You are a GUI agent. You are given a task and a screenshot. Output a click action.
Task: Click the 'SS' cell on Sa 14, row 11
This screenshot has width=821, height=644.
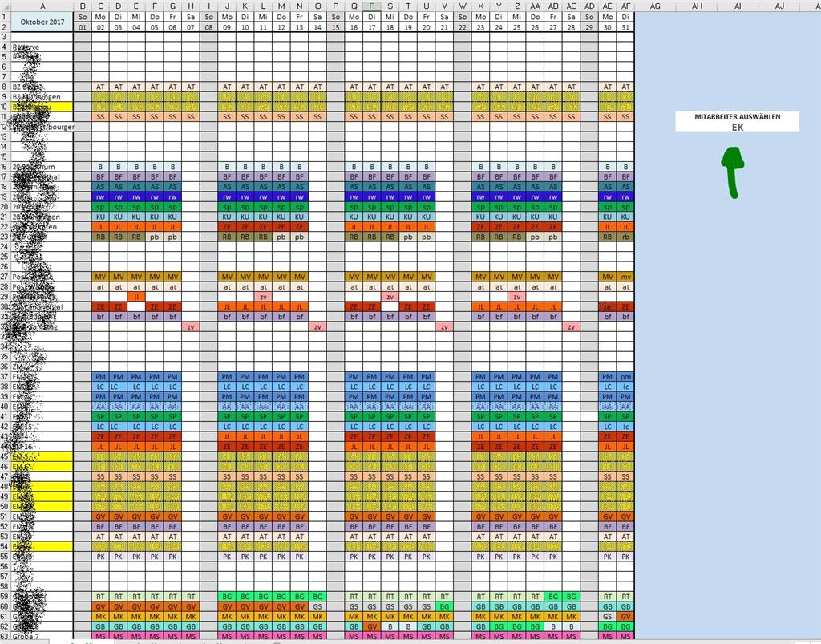[x=317, y=117]
